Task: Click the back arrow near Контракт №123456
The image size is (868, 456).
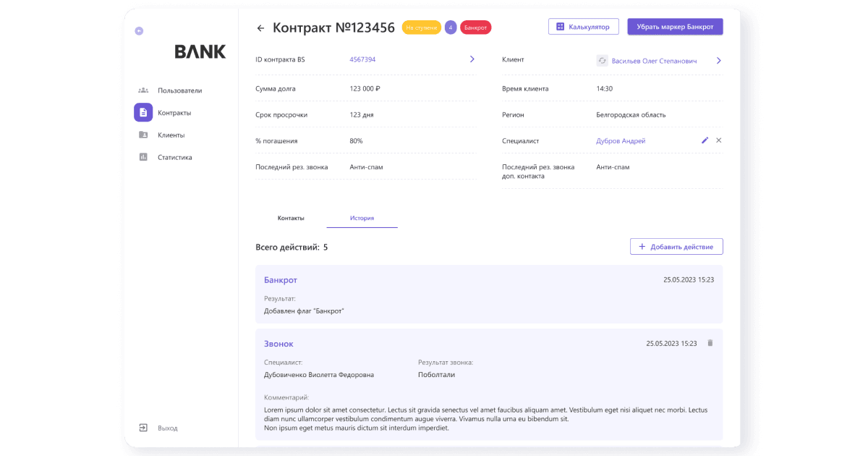Action: (x=260, y=27)
